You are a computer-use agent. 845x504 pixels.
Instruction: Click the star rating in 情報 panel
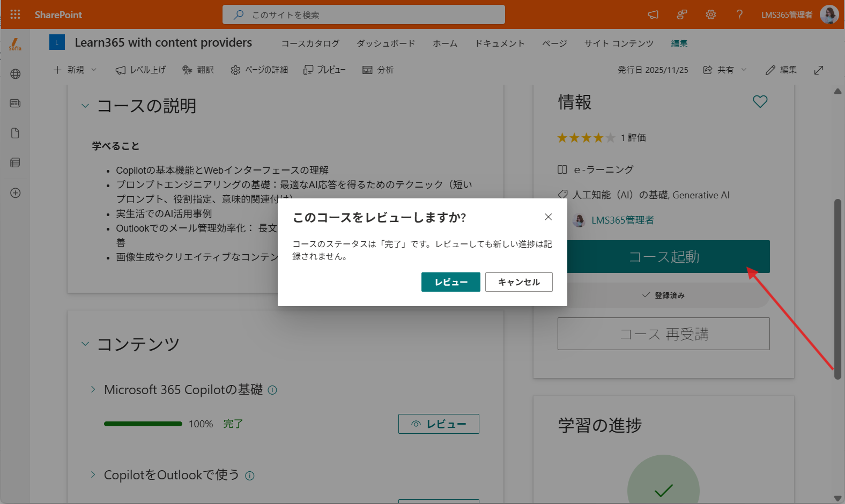(586, 138)
